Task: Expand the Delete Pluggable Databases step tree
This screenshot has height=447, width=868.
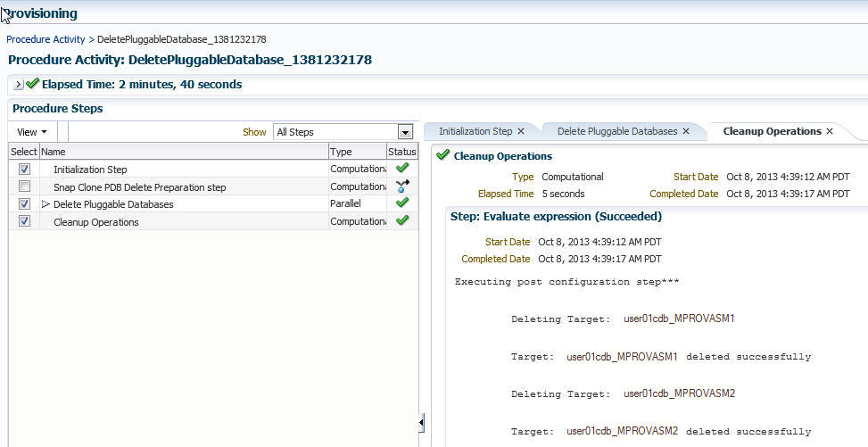Action: (x=46, y=204)
